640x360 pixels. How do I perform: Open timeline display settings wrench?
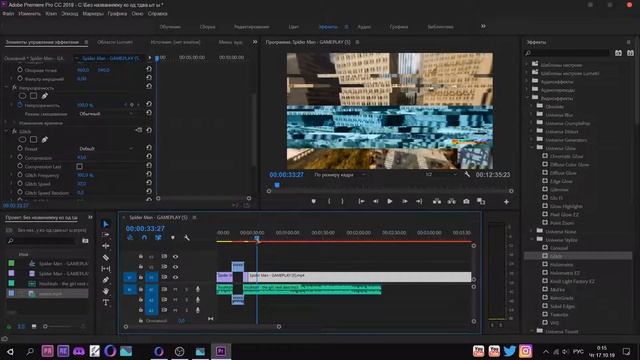click(187, 238)
